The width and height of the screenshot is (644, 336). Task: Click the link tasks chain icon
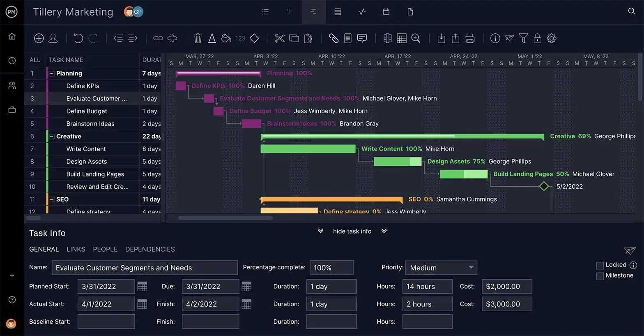158,38
